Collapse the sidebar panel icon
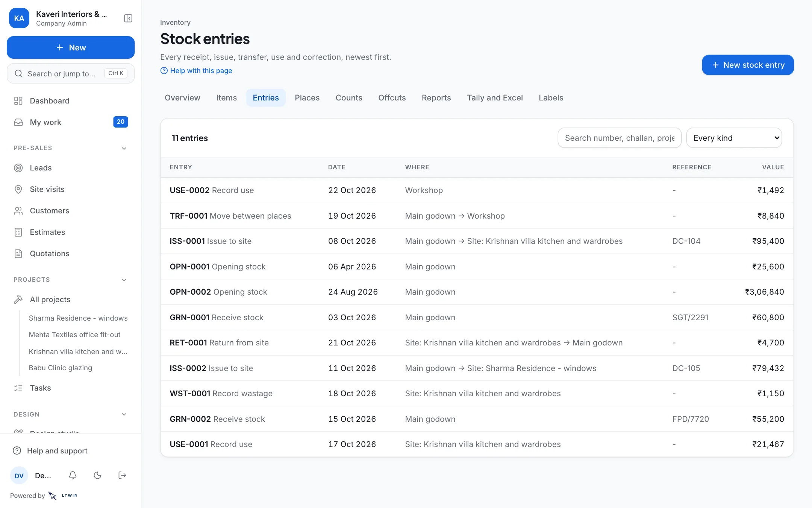812x508 pixels. click(128, 18)
